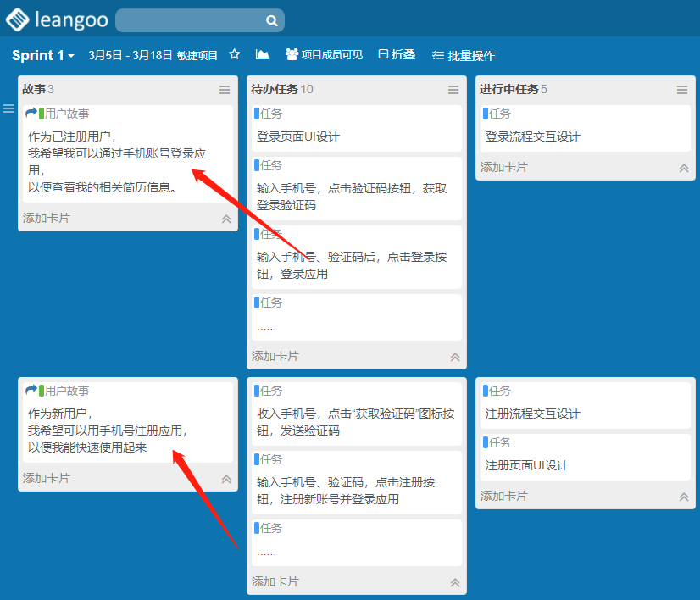The width and height of the screenshot is (700, 600).
Task: Click the left sidebar hamburger icon
Action: (8, 108)
